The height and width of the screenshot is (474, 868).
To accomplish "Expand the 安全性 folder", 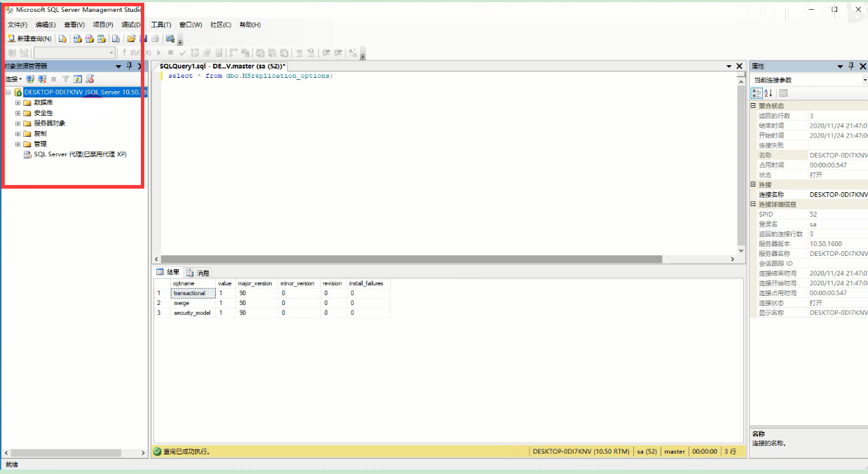I will (x=18, y=113).
